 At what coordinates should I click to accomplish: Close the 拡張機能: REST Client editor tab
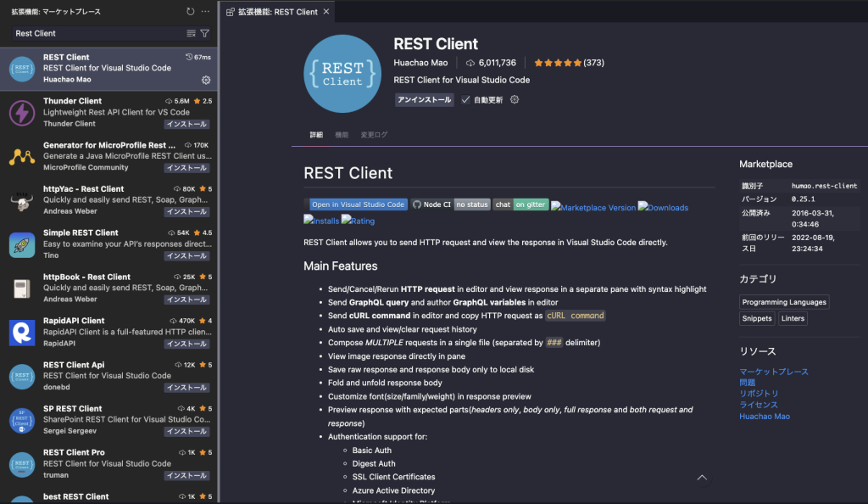(329, 12)
